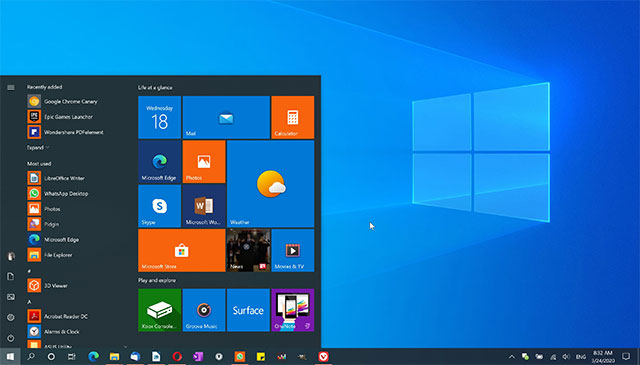640x365 pixels.
Task: Click the Recently added heading
Action: click(x=44, y=87)
